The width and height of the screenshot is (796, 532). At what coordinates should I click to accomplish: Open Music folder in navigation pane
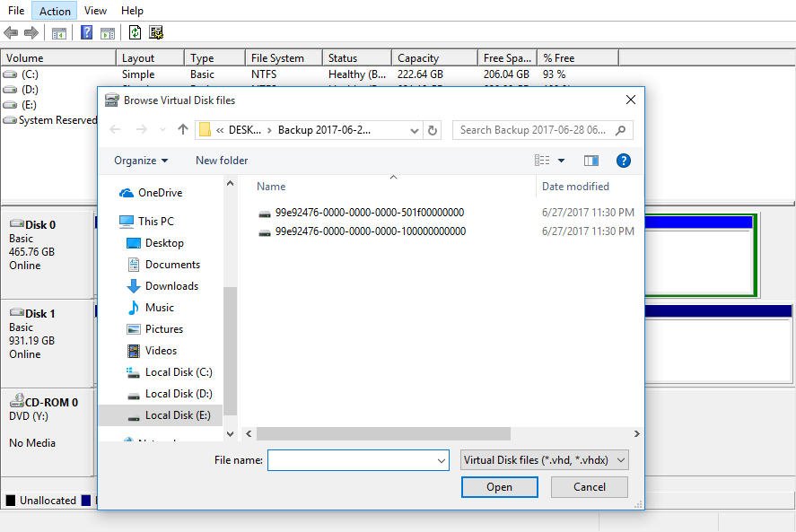[150, 308]
